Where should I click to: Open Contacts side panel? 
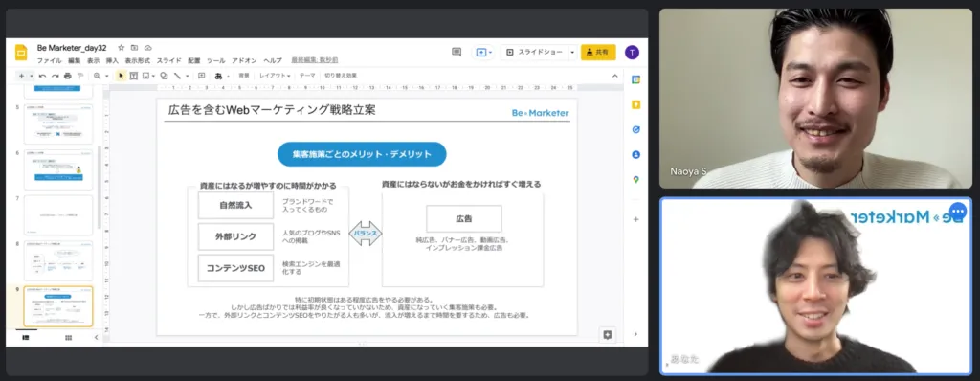[635, 154]
